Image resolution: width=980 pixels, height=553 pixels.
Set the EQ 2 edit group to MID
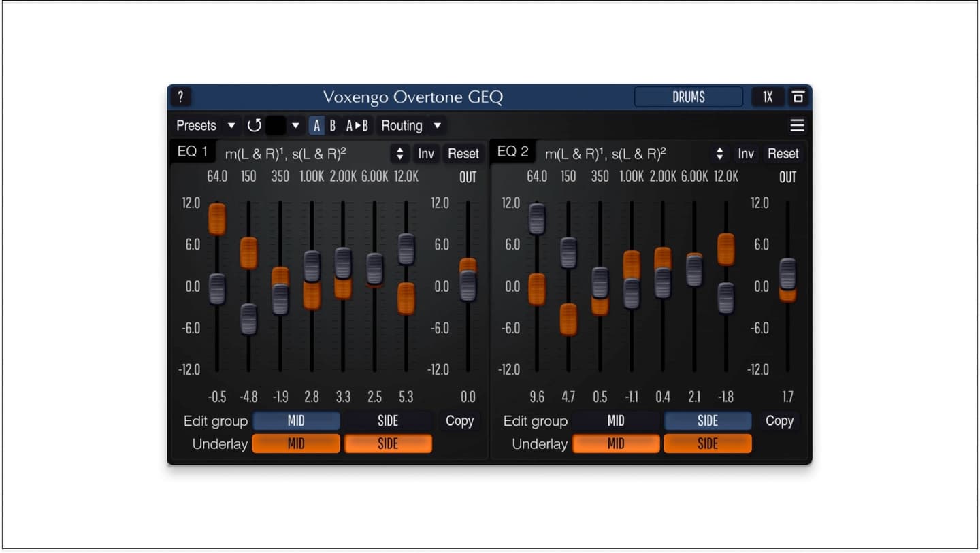[x=616, y=421]
